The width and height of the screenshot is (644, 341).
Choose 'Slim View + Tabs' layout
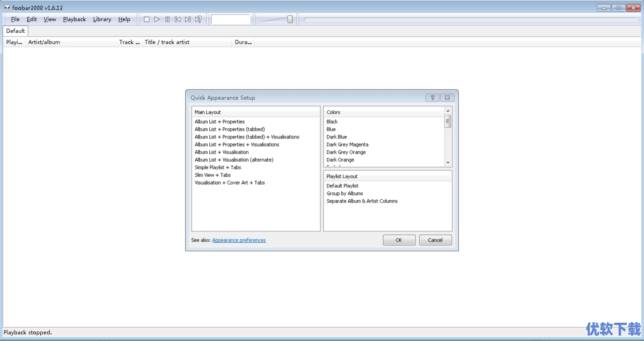click(x=213, y=175)
